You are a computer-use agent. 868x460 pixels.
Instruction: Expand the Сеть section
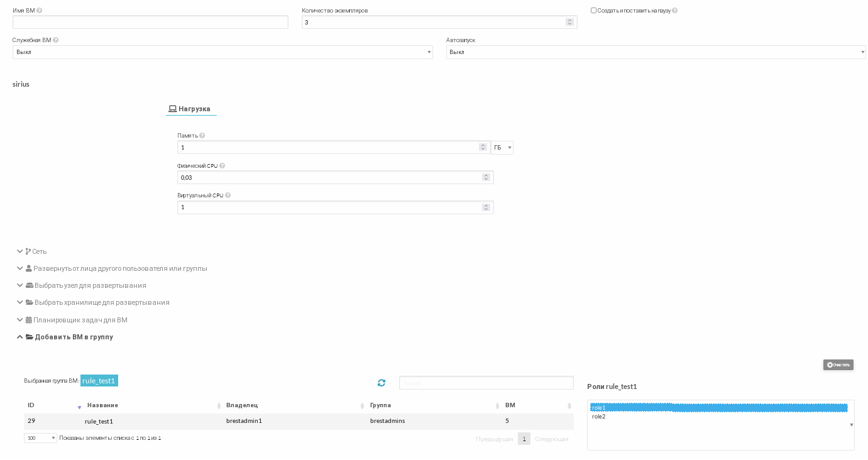(35, 251)
